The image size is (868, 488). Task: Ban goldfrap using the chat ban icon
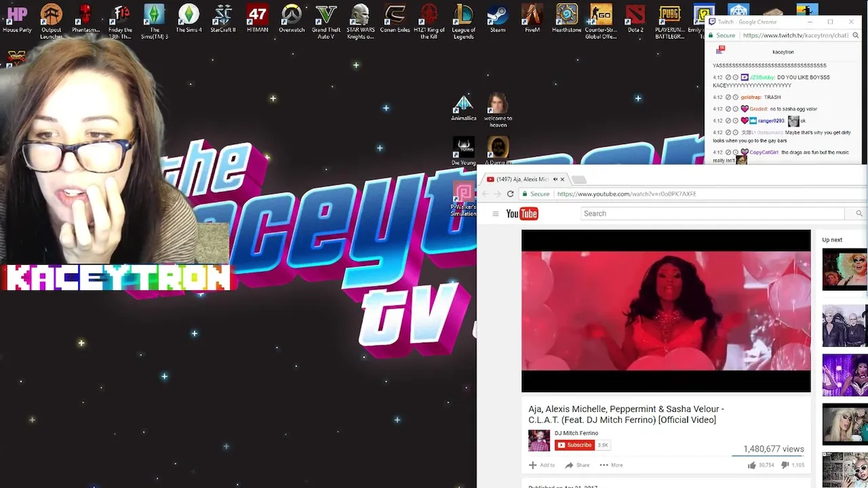pyautogui.click(x=728, y=97)
